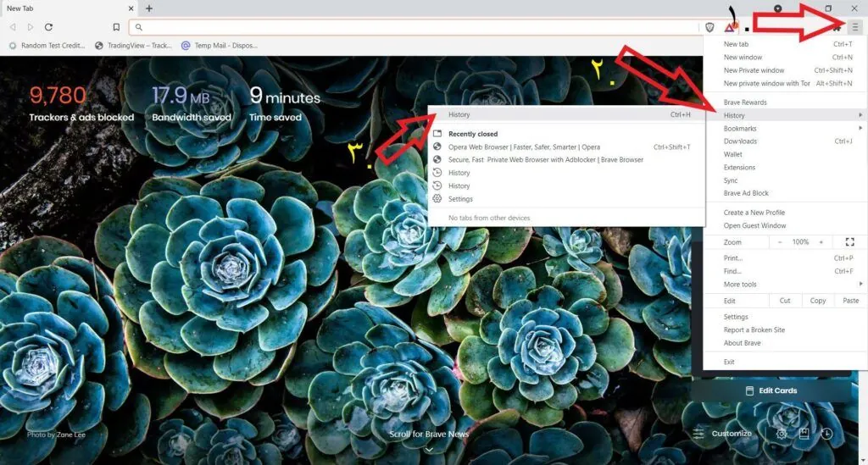868x465 pixels.
Task: Select History entry at top of submenu
Action: click(x=566, y=114)
